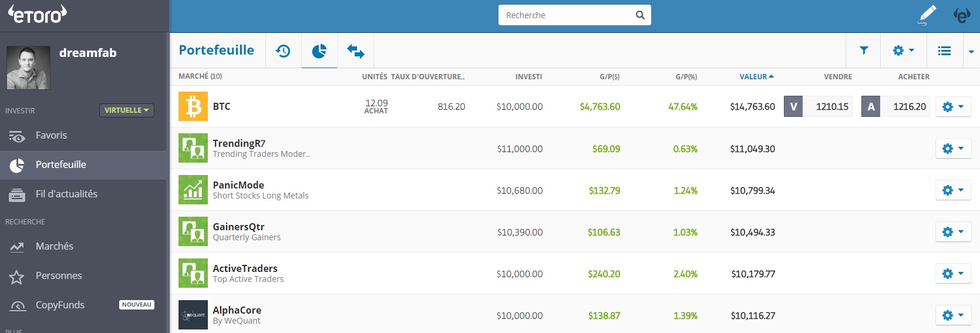980x333 pixels.
Task: Expand the settings gear dropdown in header
Action: pos(903,51)
